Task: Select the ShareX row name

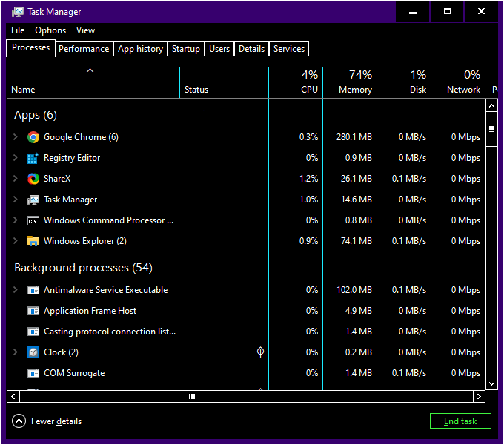Action: click(x=57, y=179)
